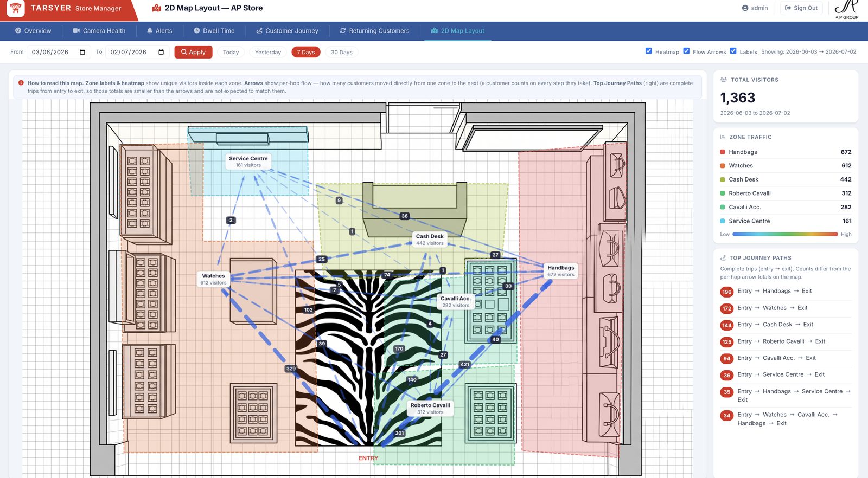Screen dimensions: 868x478
Task: Select the Today date preset
Action: (x=231, y=52)
